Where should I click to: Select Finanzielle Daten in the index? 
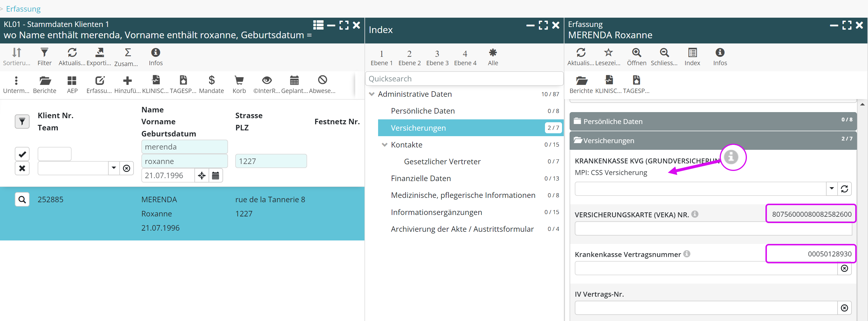420,178
